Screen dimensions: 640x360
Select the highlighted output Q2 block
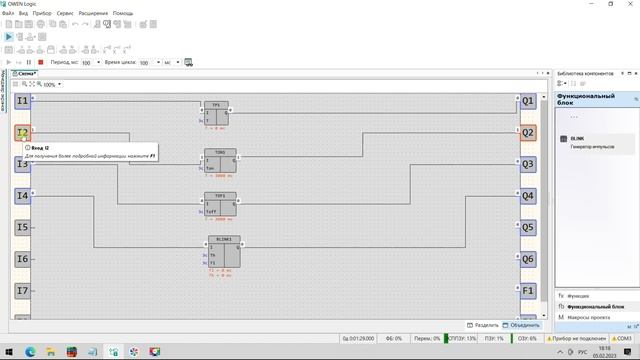528,133
